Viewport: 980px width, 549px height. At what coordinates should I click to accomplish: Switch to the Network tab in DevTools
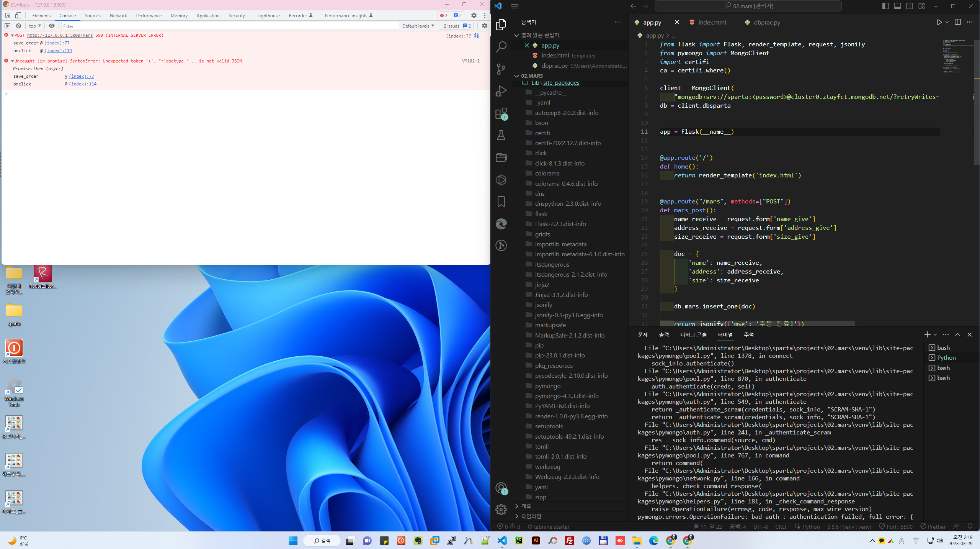pos(118,16)
